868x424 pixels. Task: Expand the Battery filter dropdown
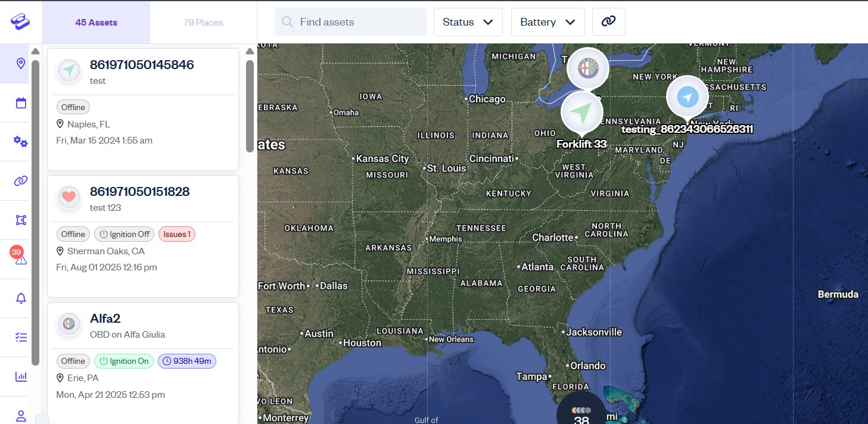click(548, 22)
